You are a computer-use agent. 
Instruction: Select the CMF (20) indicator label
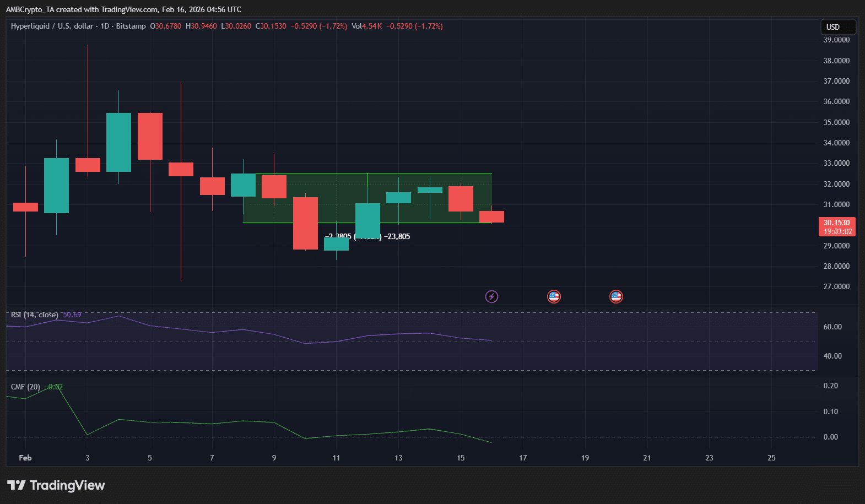tap(25, 387)
